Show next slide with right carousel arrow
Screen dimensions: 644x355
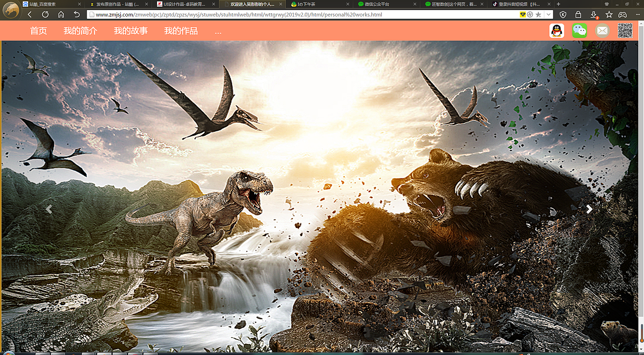(x=589, y=209)
